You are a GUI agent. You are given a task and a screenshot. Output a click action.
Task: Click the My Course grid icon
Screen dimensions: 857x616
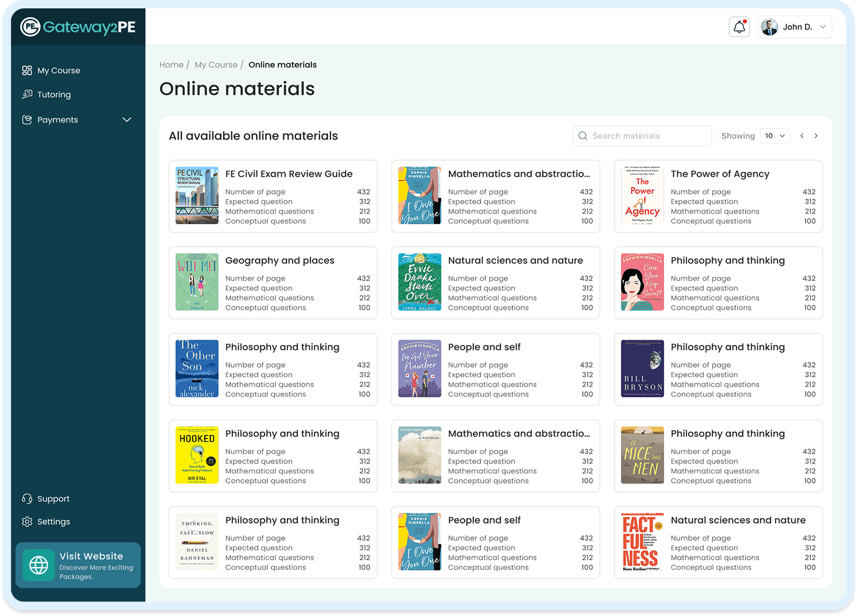point(27,71)
